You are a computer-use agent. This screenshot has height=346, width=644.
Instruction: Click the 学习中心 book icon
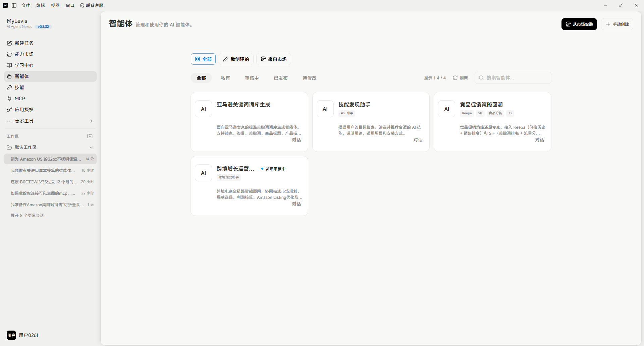[x=9, y=65]
